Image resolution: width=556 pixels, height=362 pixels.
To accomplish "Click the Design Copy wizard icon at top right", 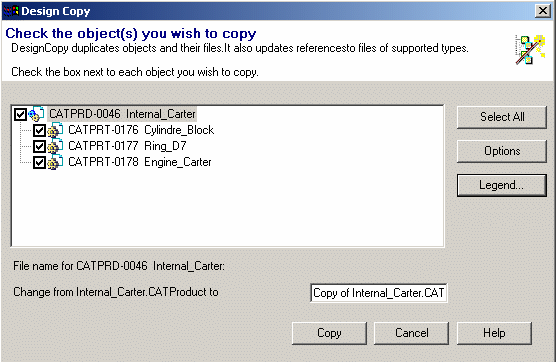I will click(530, 50).
